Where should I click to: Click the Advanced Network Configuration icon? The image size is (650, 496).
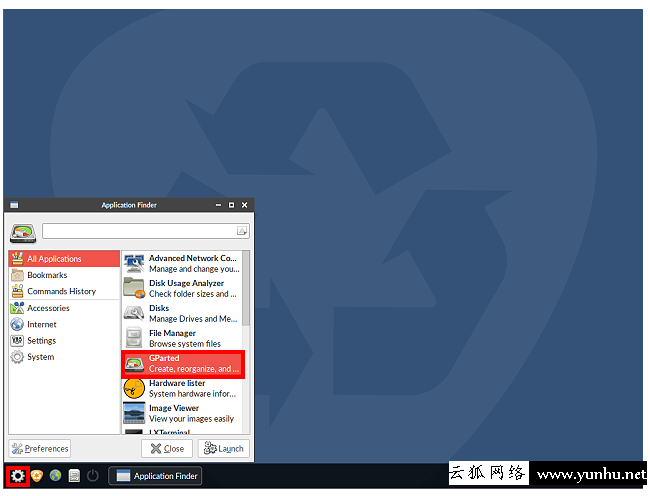(x=134, y=264)
